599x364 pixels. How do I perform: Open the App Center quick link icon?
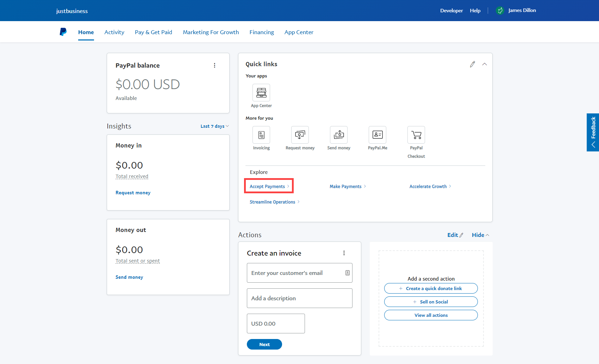(x=261, y=93)
